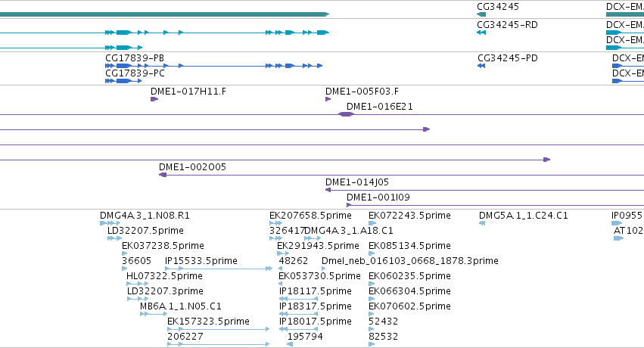This screenshot has width=644, height=348.
Task: Select the 52432 EST label
Action: (383, 322)
